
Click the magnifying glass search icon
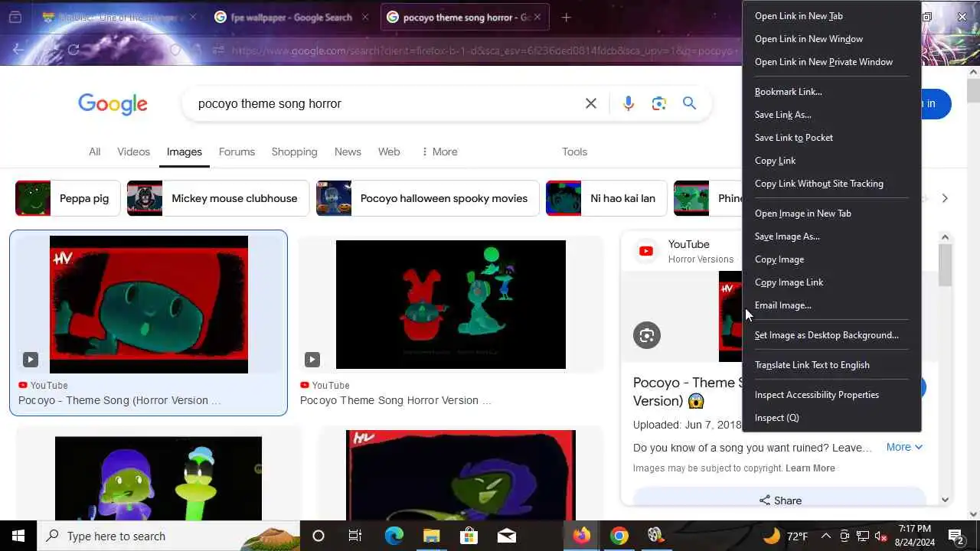[x=689, y=103]
